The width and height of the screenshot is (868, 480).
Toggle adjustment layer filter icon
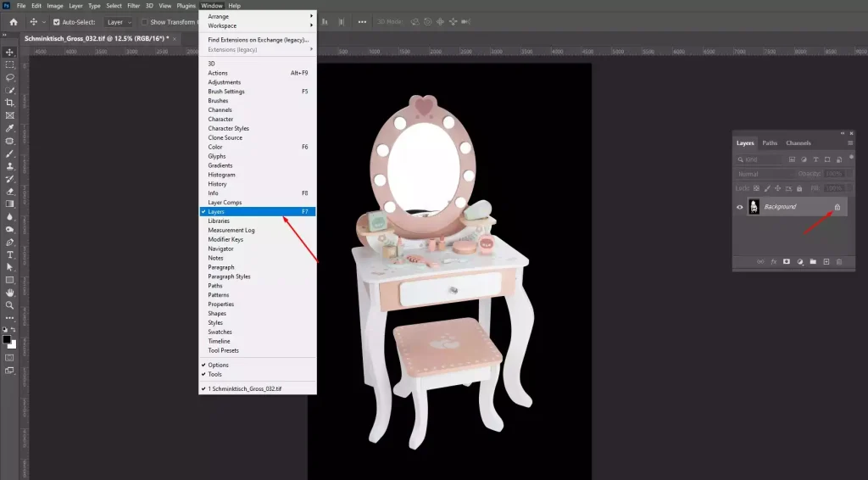[x=804, y=159]
